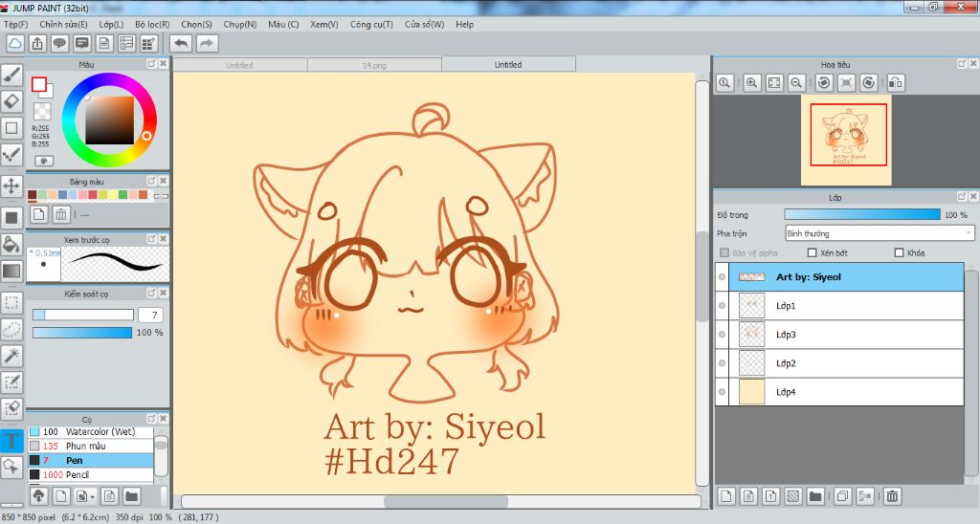Toggle visibility of Art by: Siyeol layer
The width and height of the screenshot is (980, 524).
[x=722, y=276]
